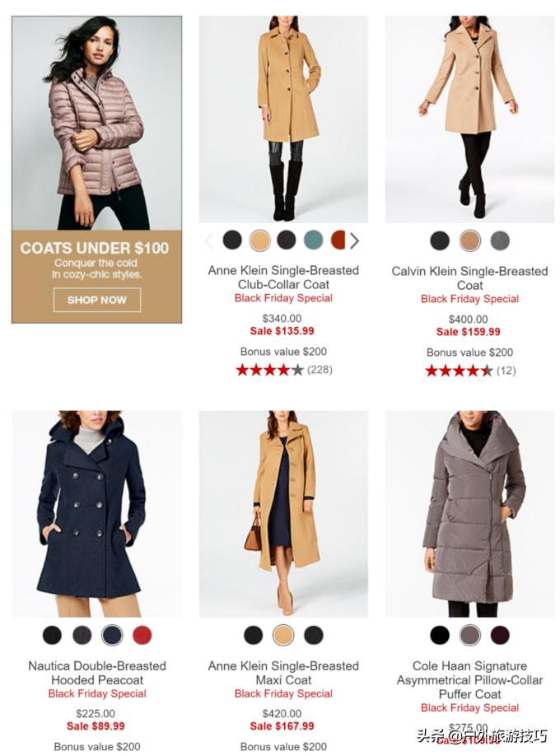Open Nautica Double-Breasted Hooded Peacoat link
Viewport: 560px width, 756px height.
tap(97, 673)
